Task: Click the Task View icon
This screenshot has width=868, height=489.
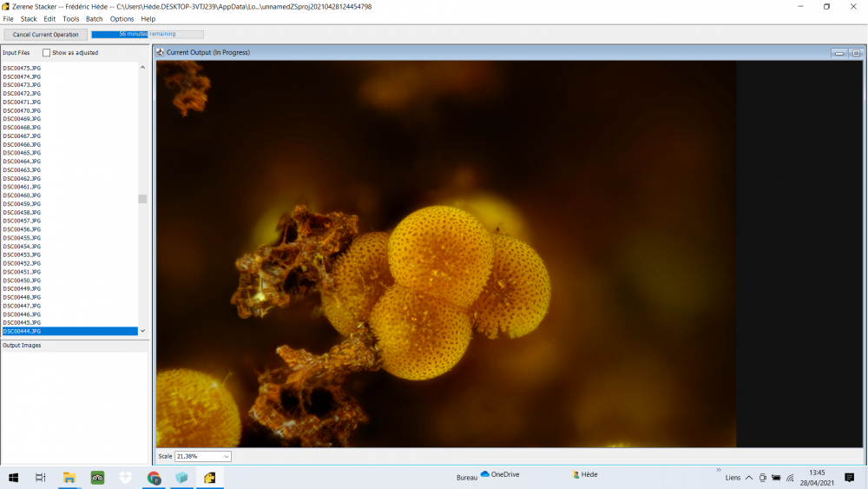Action: [x=40, y=477]
